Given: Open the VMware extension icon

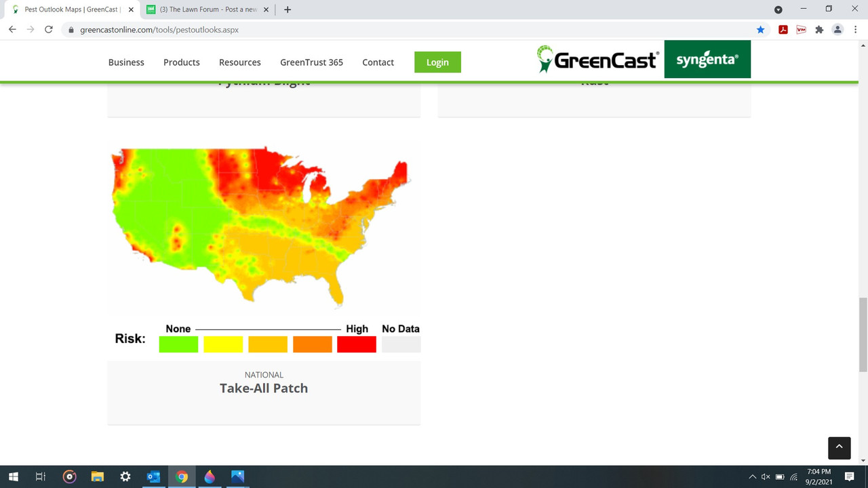Looking at the screenshot, I should point(801,29).
